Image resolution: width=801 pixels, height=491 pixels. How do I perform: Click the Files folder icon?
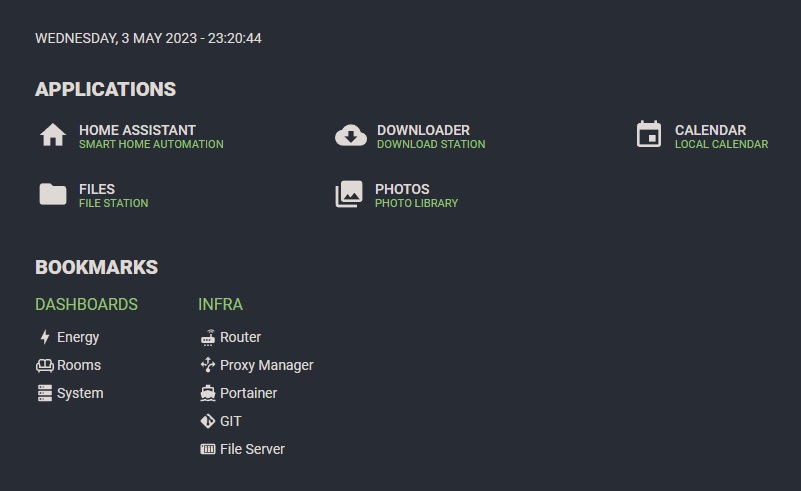pos(53,194)
